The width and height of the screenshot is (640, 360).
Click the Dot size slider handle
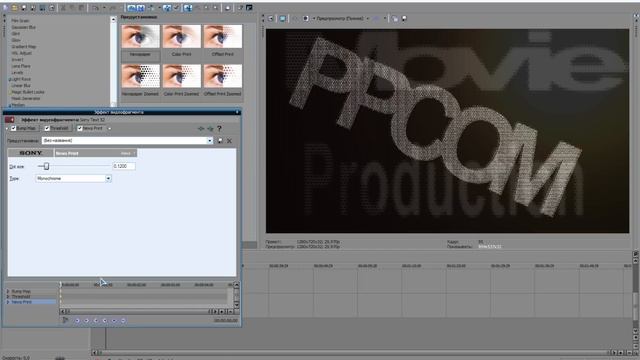47,166
